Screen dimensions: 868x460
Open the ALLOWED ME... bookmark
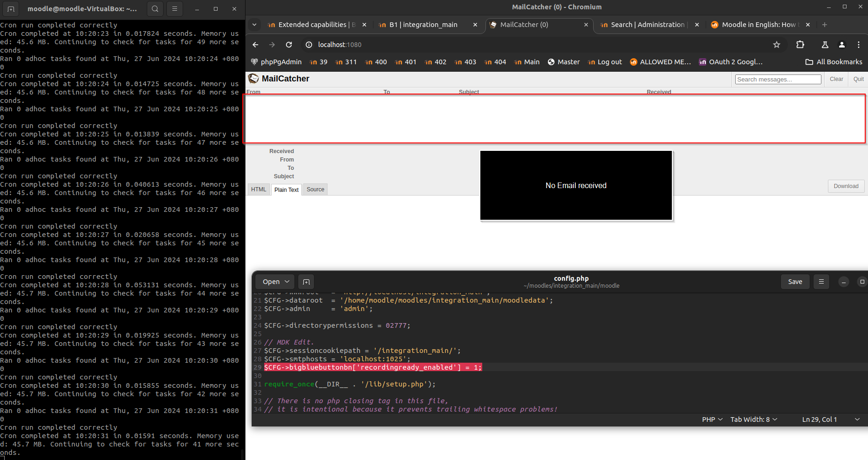tap(660, 62)
